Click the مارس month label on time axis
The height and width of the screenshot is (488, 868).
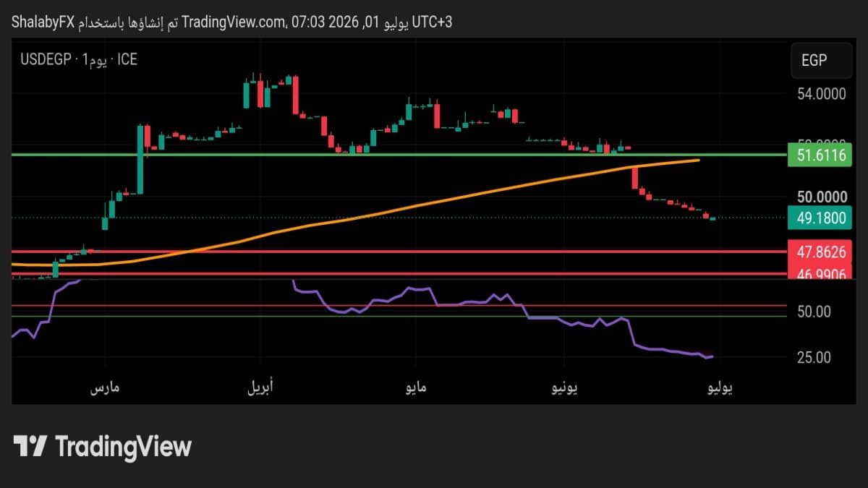tap(105, 388)
